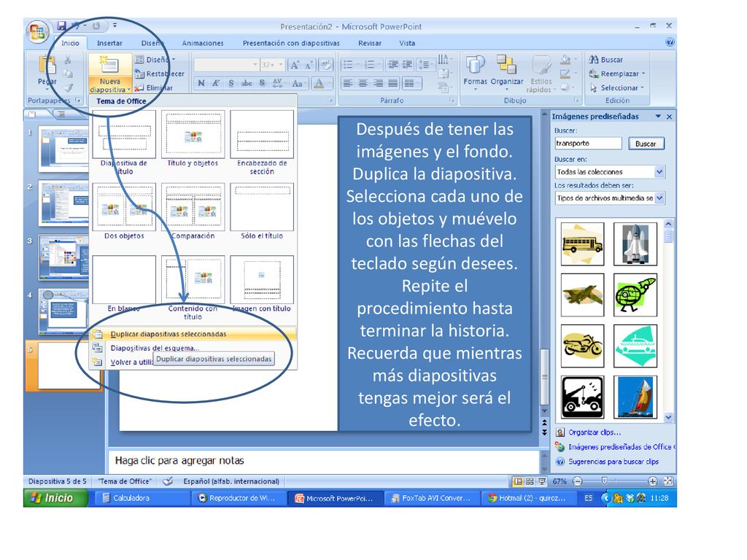Choose Duplicar diapositivas seleccionadas menu item
The height and width of the screenshot is (560, 747).
tap(193, 334)
